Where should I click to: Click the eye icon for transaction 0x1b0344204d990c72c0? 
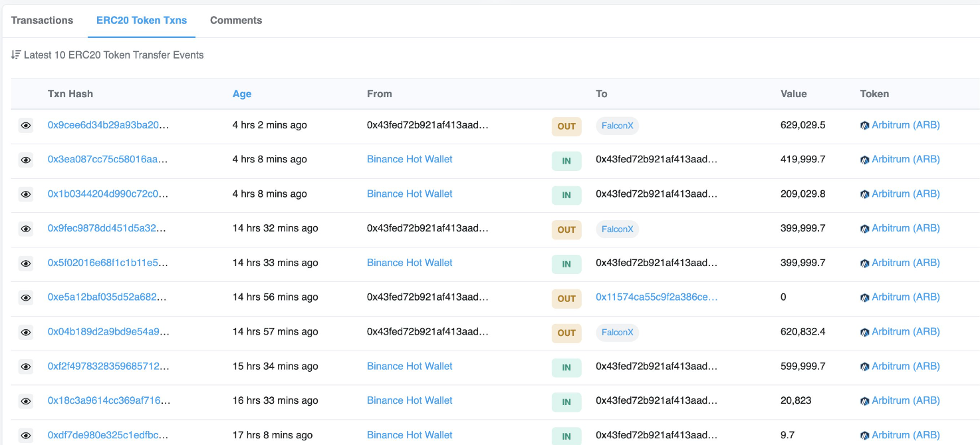click(26, 194)
